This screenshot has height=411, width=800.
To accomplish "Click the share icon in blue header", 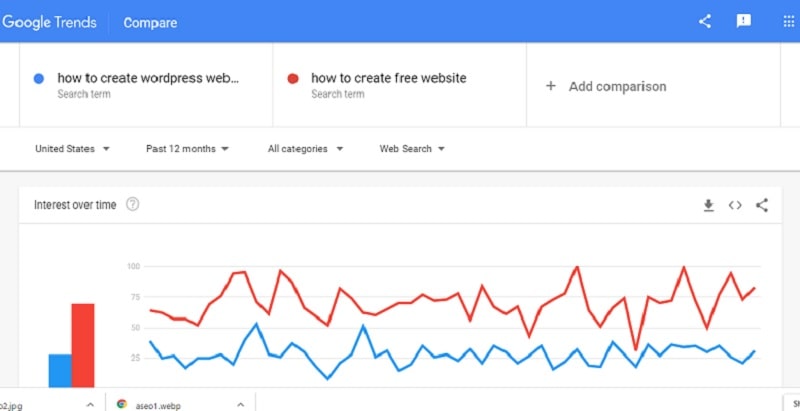I will (x=705, y=21).
